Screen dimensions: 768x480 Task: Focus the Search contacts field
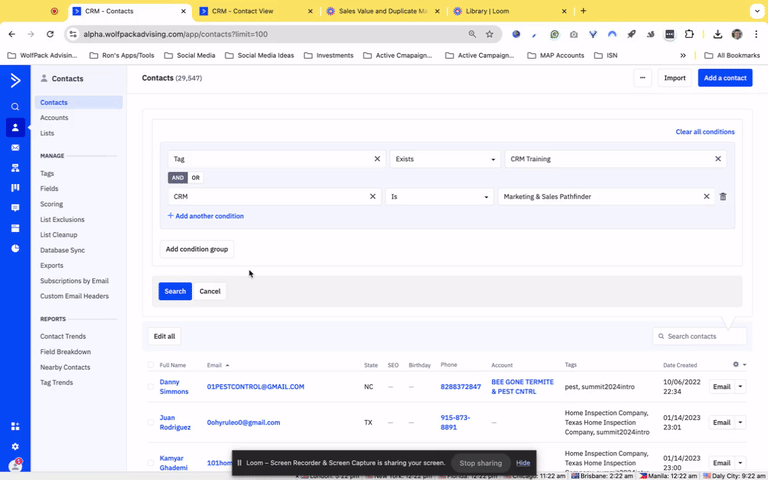click(x=699, y=336)
